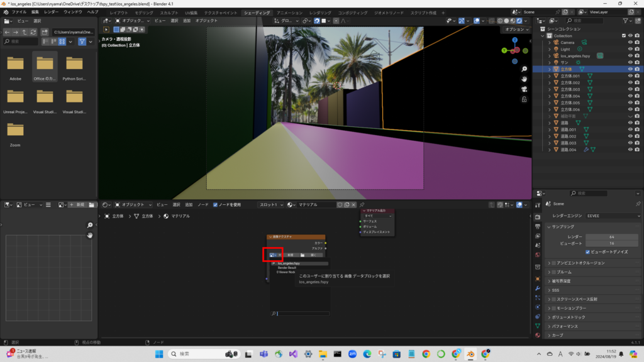Screen dimensions: 644x362
Task: Open the world properties tab icon
Action: tap(538, 255)
